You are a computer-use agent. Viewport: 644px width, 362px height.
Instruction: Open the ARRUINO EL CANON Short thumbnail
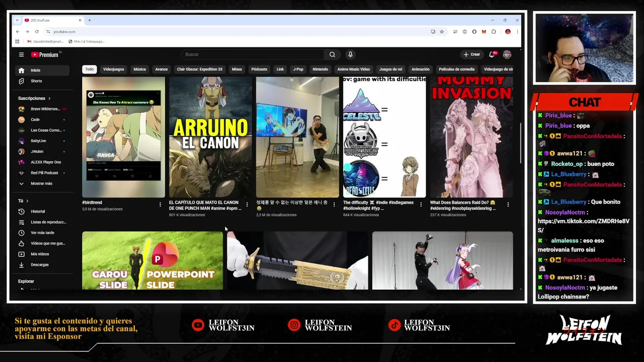point(210,137)
